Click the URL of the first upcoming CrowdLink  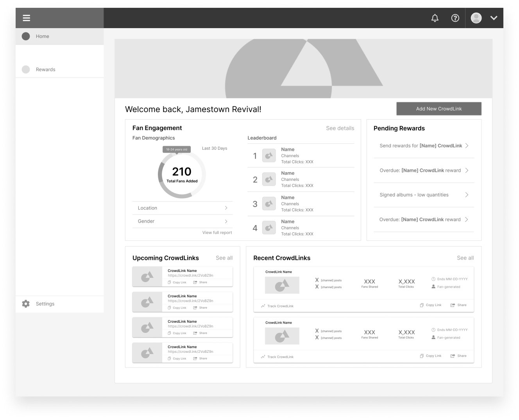click(x=190, y=275)
